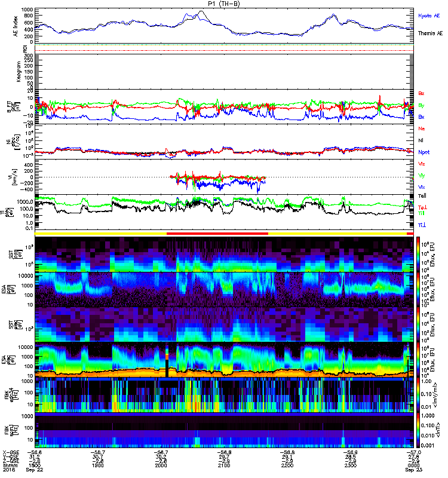Select the "31.2" Y-GSE position value
Screen dimensions: 448x478
pyautogui.click(x=35, y=456)
